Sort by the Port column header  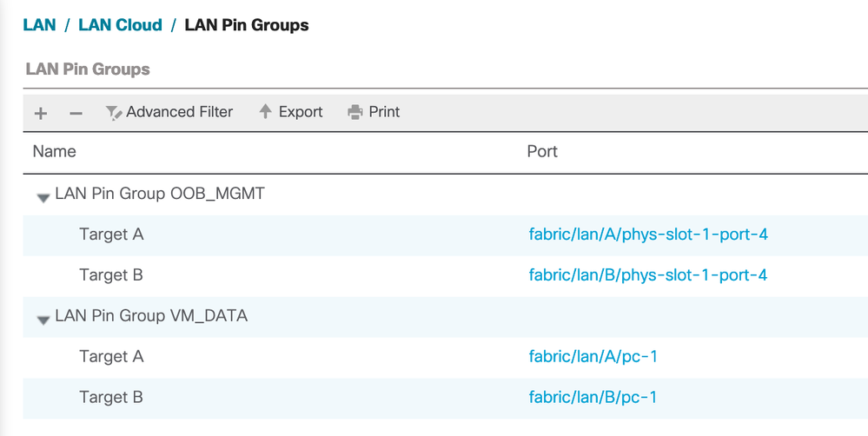click(x=542, y=151)
